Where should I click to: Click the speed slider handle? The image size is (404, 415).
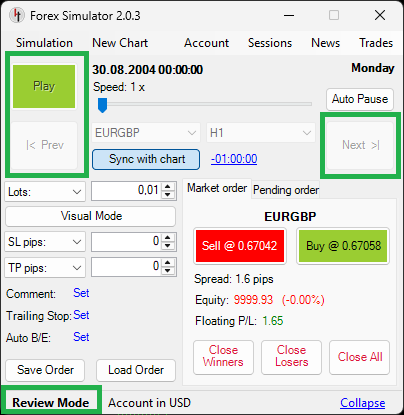click(102, 105)
